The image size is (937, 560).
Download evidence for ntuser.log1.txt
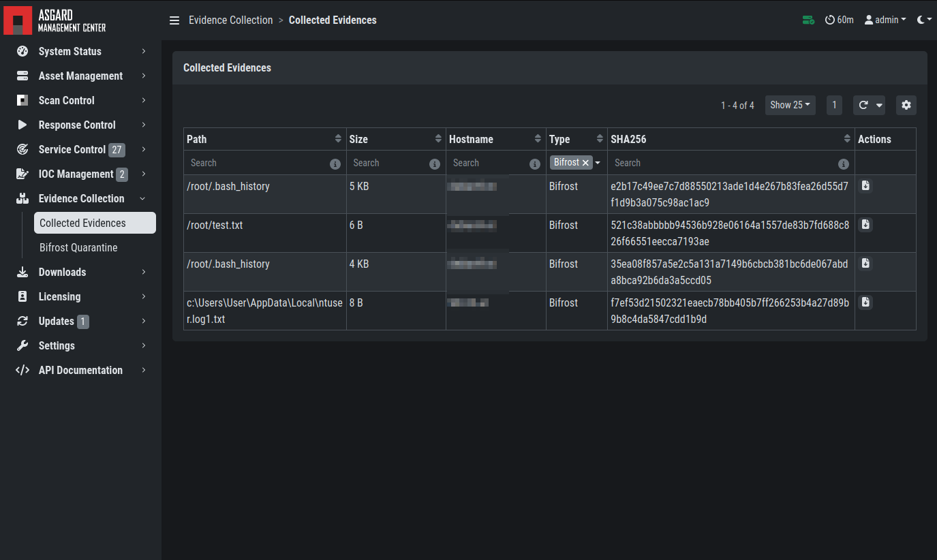coord(865,302)
